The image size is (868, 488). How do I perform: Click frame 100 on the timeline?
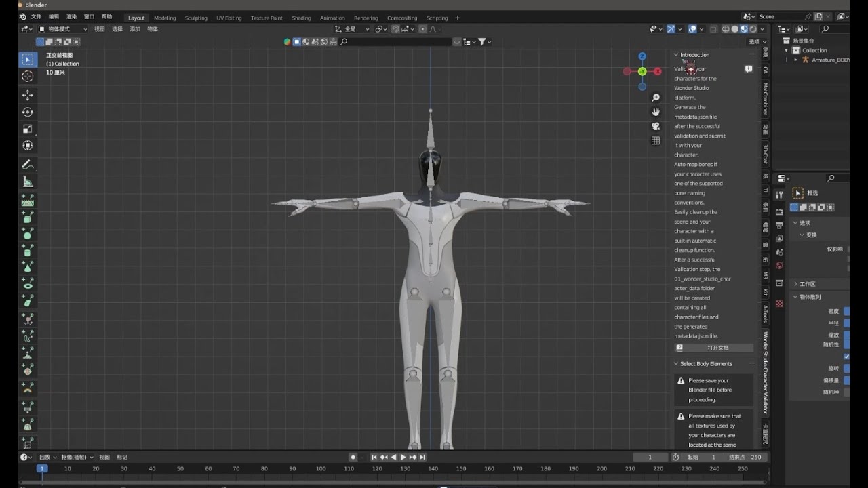tap(320, 468)
